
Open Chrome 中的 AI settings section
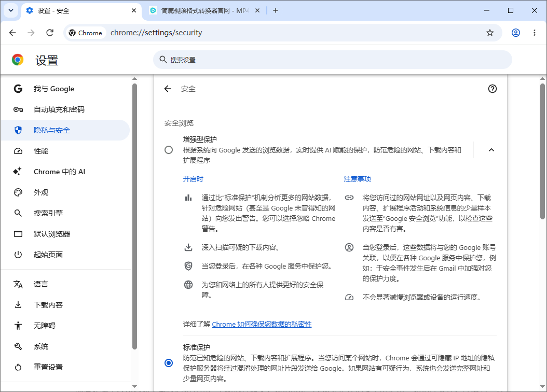pos(65,172)
